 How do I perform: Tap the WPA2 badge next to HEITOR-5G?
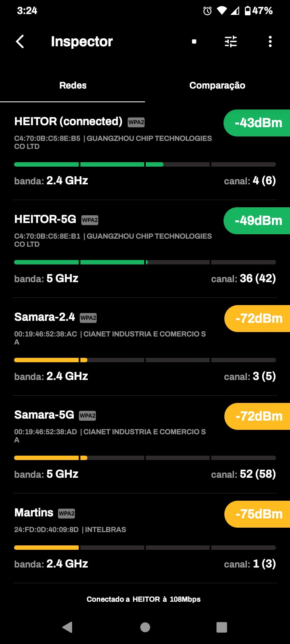tap(90, 220)
